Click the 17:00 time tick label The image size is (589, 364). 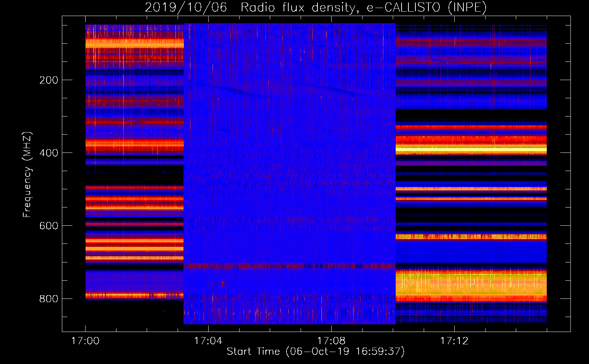[x=86, y=341]
